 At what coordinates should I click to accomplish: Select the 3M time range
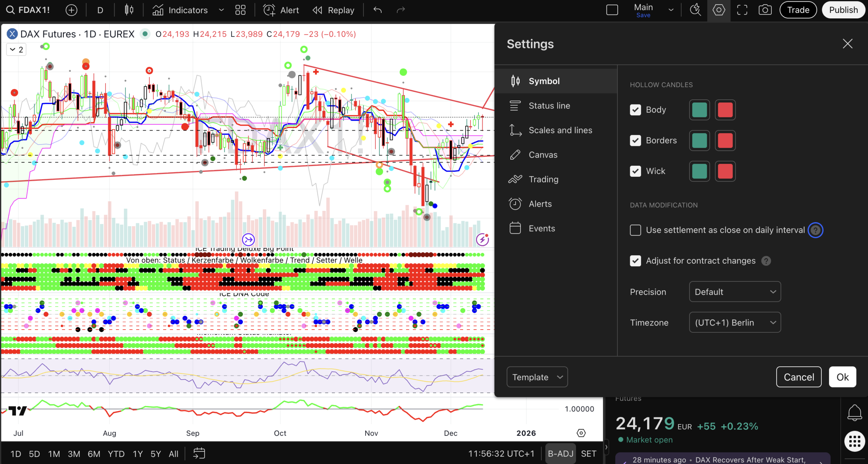[x=74, y=454]
